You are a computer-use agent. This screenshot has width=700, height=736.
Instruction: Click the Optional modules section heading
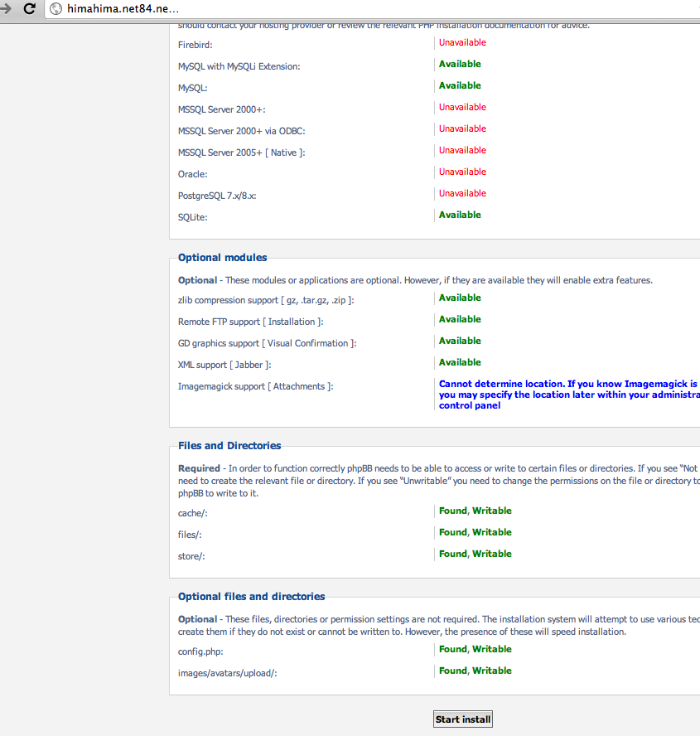[222, 258]
